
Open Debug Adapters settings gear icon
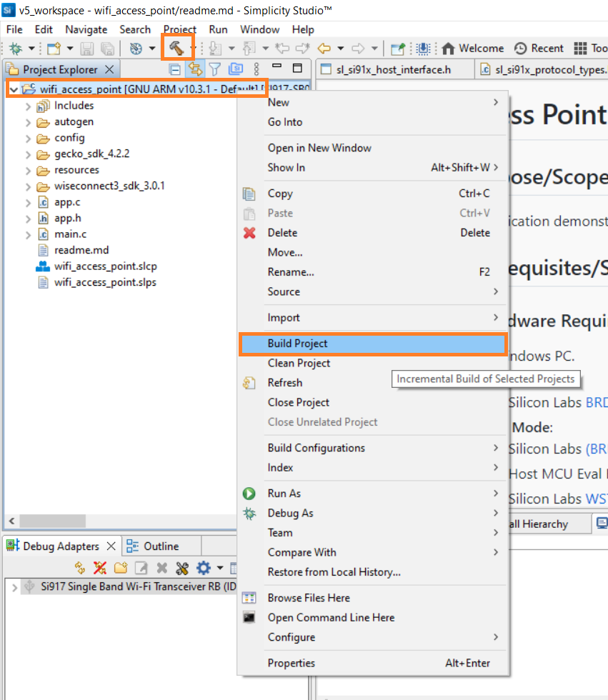(x=204, y=568)
